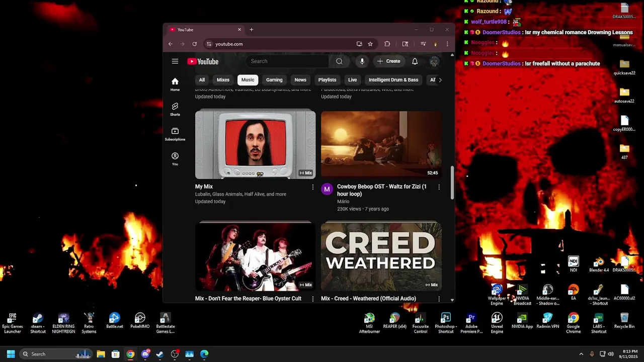This screenshot has height=362, width=644.
Task: Open the My Mix title link
Action: click(204, 187)
